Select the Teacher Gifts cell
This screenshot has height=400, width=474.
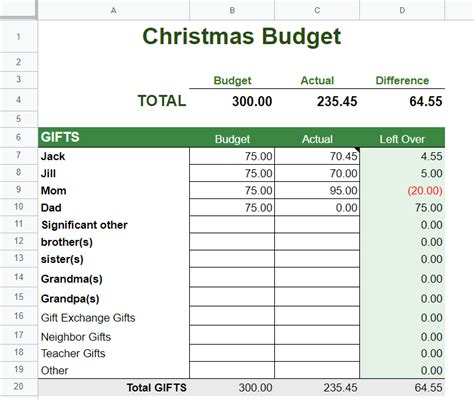click(114, 353)
